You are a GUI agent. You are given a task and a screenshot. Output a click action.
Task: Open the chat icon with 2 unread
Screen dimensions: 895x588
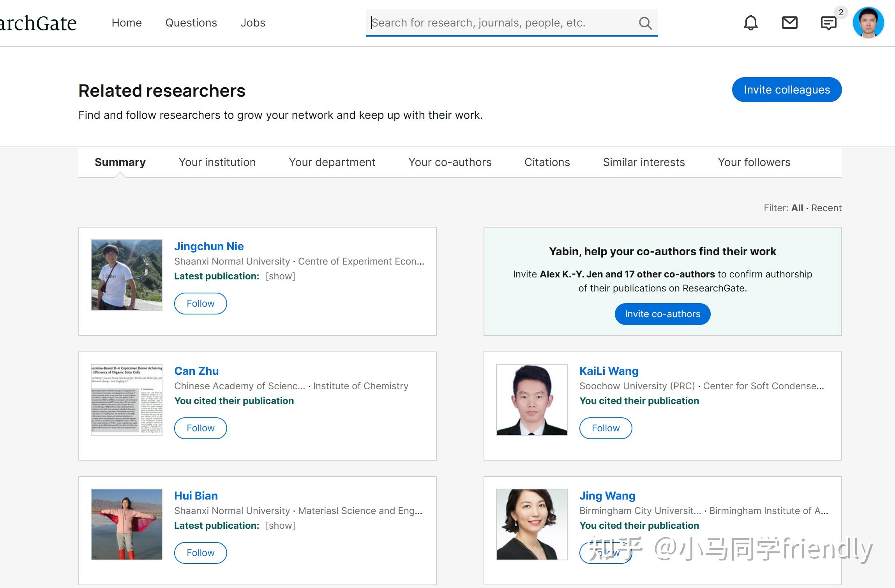[x=828, y=23]
